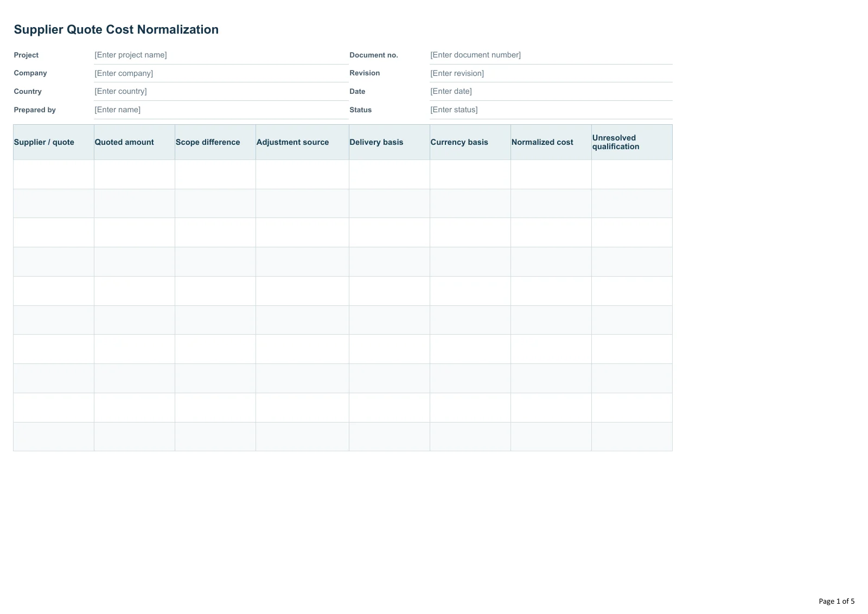Viewport: 868px width, 614px height.
Task: Click the Prepared by name field
Action: (x=221, y=110)
